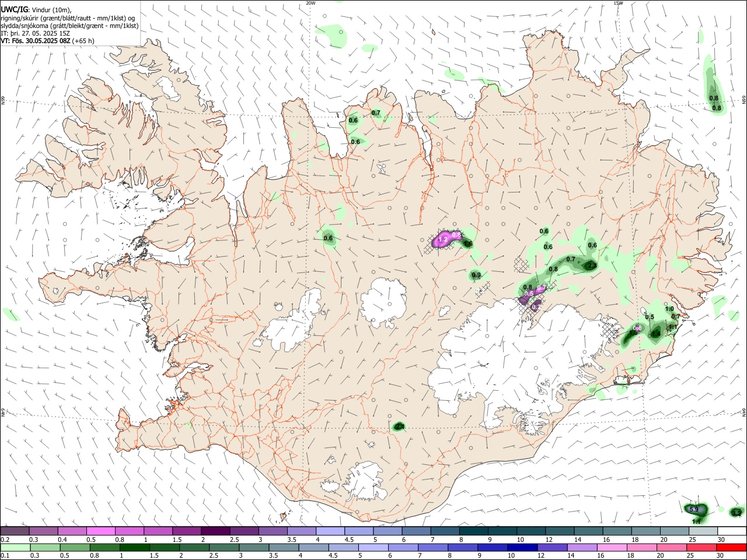Click the 15W longitude label at top
This screenshot has height=560, width=747.
click(618, 3)
